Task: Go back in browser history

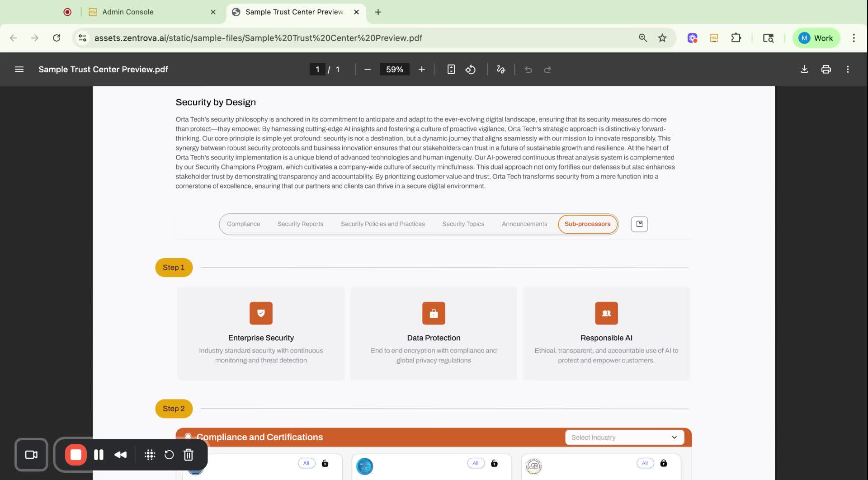Action: tap(13, 38)
